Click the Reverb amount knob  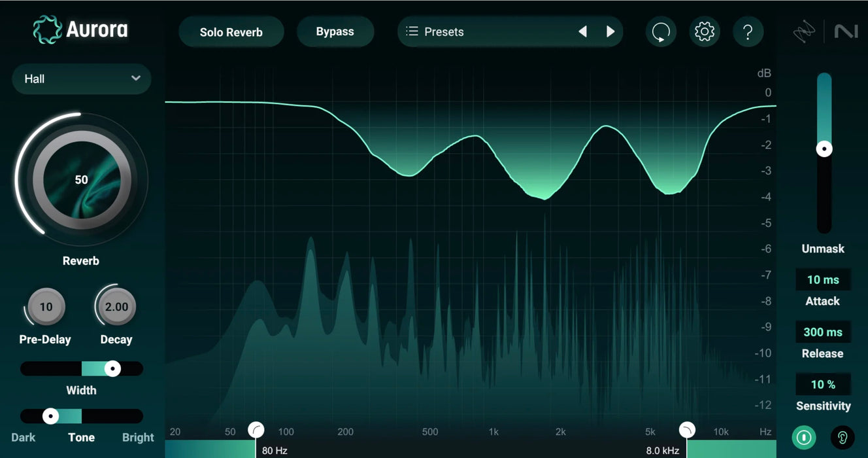tap(80, 179)
